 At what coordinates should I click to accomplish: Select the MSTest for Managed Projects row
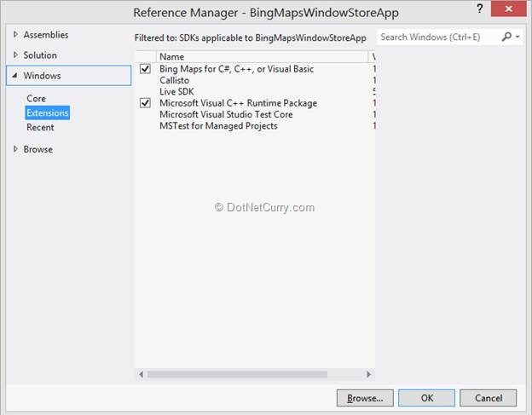255,126
